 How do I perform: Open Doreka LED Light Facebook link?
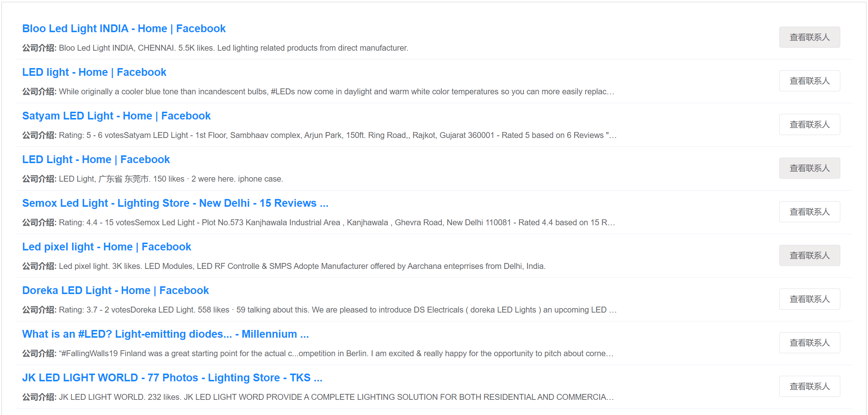(116, 290)
